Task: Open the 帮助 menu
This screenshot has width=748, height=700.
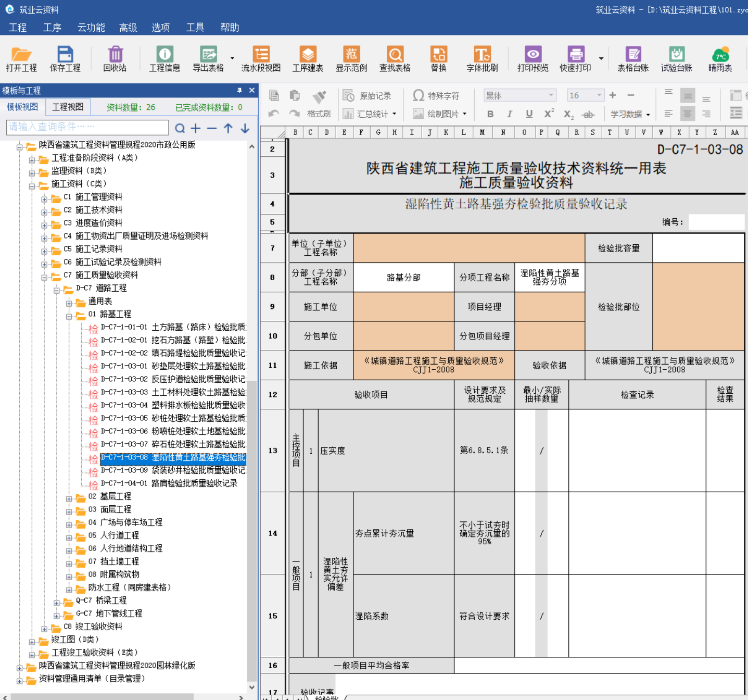Action: 230,27
